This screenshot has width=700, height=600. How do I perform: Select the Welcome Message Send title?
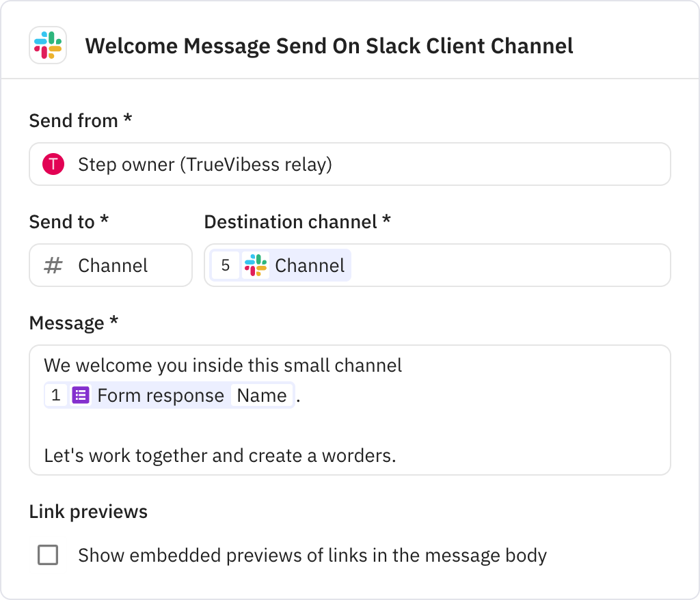[x=329, y=46]
